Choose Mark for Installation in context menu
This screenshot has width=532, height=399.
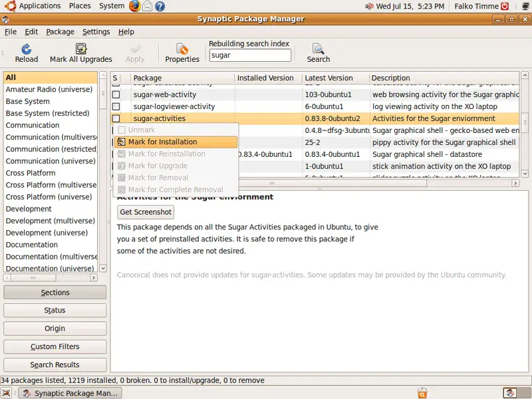tap(176, 142)
